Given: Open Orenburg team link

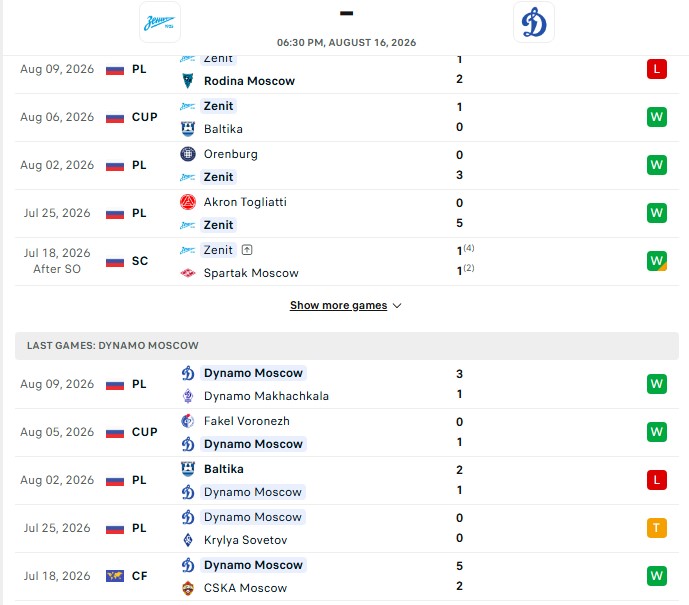Looking at the screenshot, I should click(231, 154).
